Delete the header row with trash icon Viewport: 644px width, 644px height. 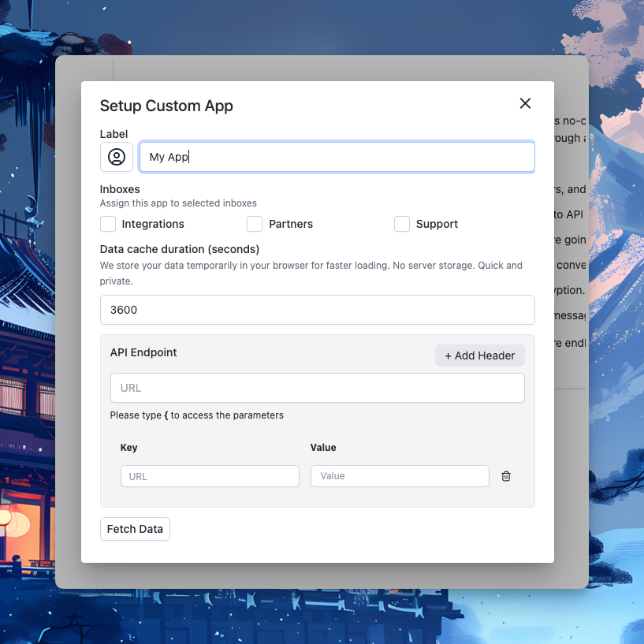pyautogui.click(x=506, y=476)
